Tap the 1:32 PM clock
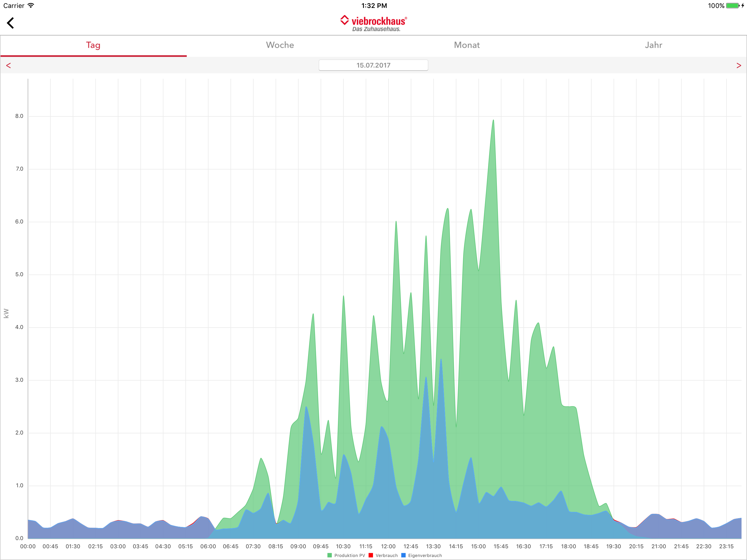 tap(374, 6)
